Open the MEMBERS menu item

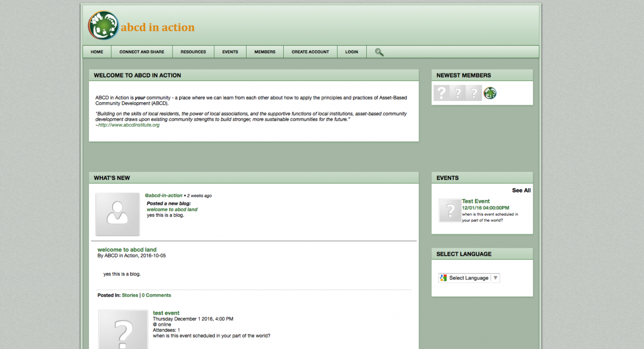[265, 52]
